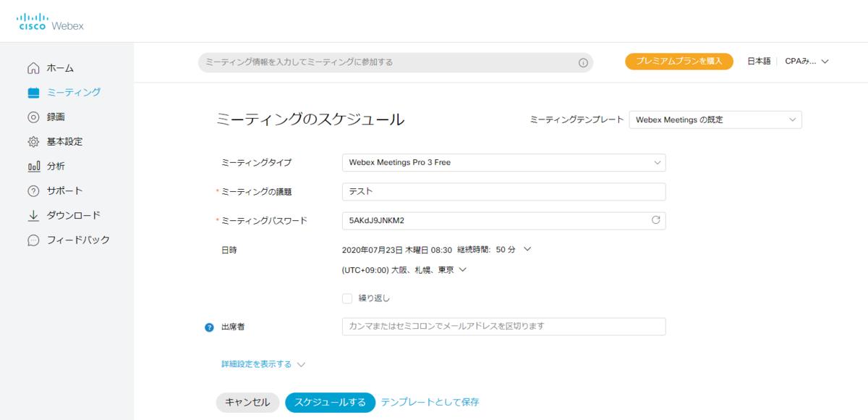Viewport: 868px width, 420px height.
Task: Click the 日本語 language link
Action: click(x=759, y=62)
